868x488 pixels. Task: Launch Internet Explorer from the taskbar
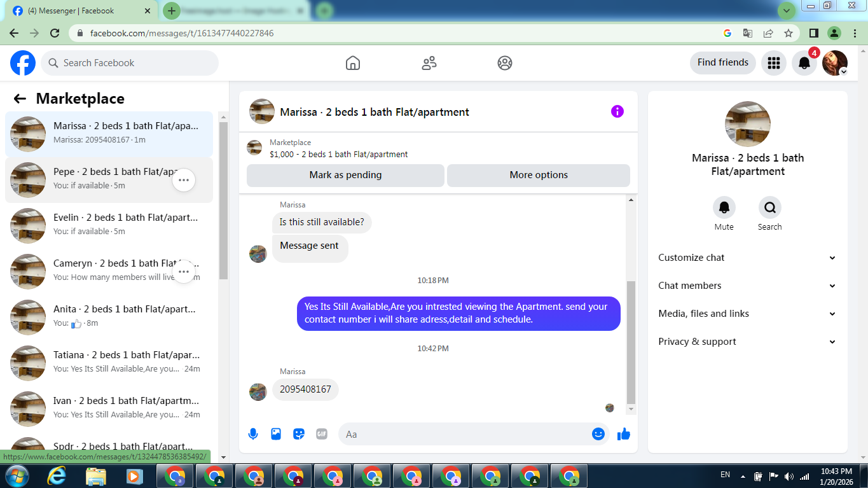coord(57,475)
